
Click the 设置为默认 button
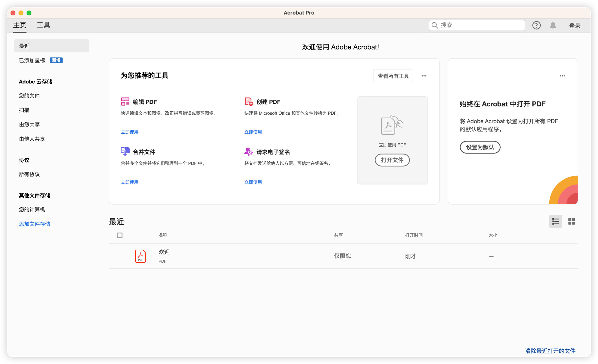tap(480, 147)
